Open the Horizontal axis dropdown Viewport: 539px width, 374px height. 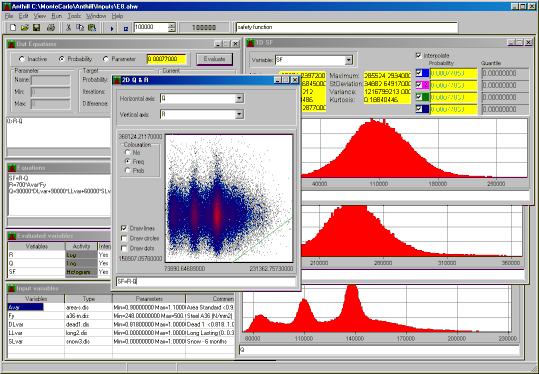(x=239, y=98)
